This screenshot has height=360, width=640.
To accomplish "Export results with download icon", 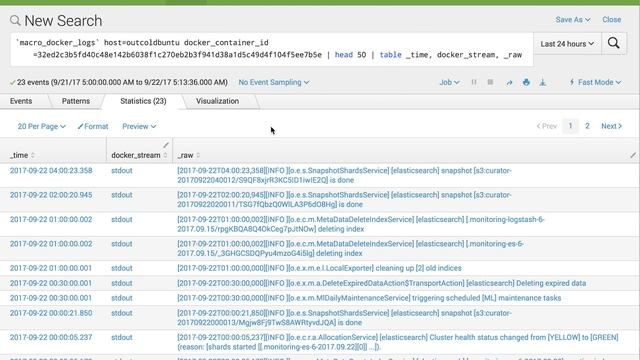I will (x=542, y=82).
